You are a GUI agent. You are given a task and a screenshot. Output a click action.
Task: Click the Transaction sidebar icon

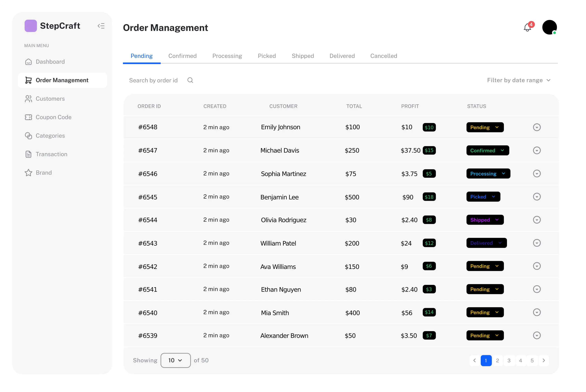point(28,154)
